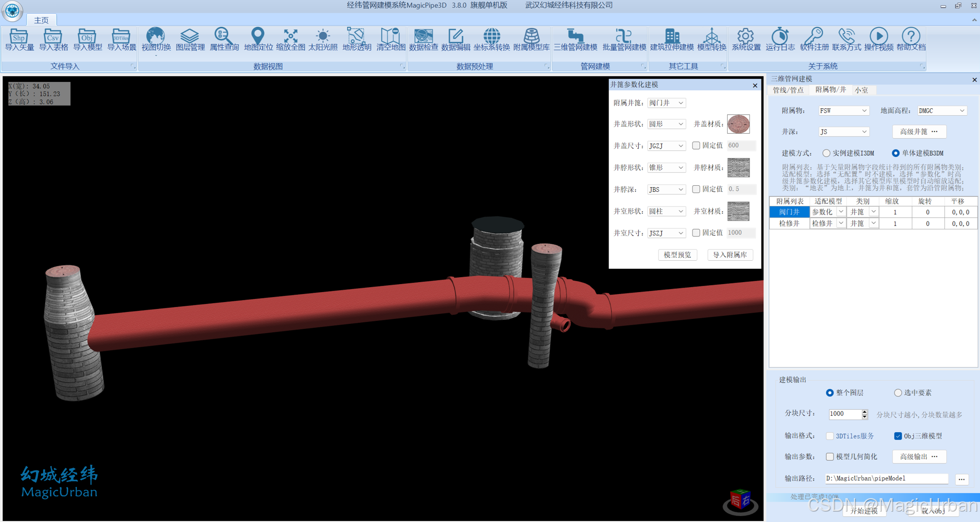This screenshot has height=522, width=980.
Task: Click the 模型预览 button
Action: (x=678, y=255)
